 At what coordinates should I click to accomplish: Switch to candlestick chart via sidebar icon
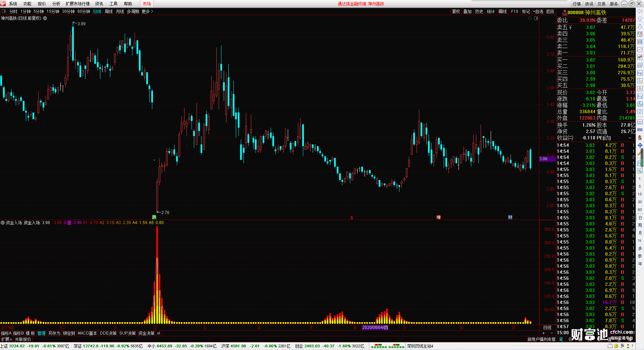[x=640, y=57]
